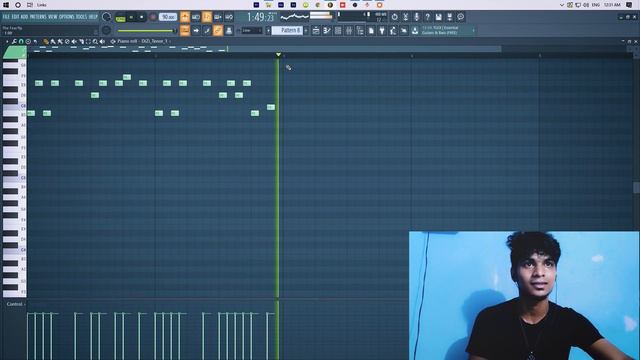640x360 pixels.
Task: Toggle blend recording overdub button
Action: 218,17
